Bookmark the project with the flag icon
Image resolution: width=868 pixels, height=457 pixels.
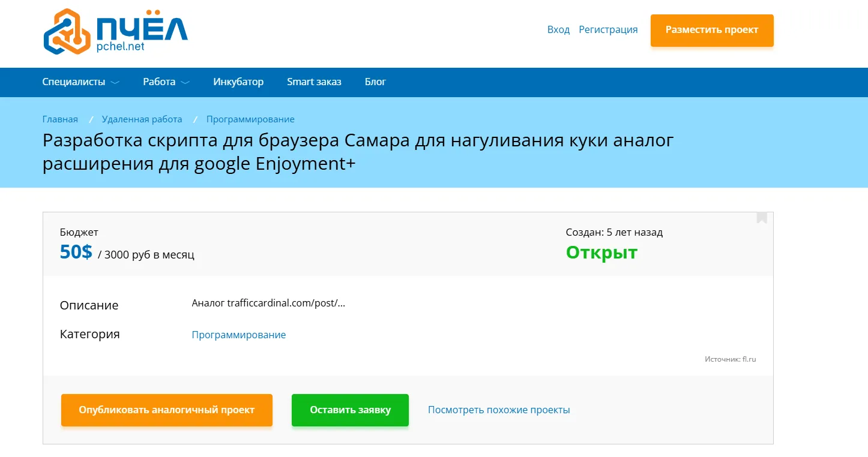(762, 217)
